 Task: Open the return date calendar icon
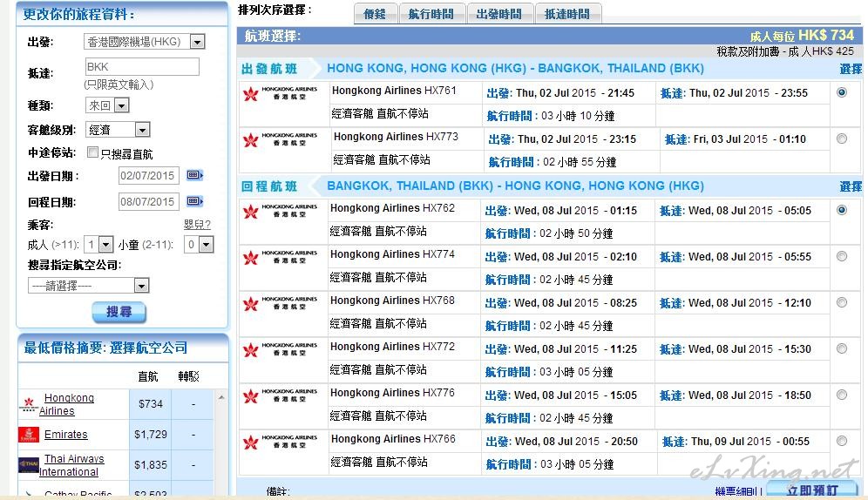point(195,200)
